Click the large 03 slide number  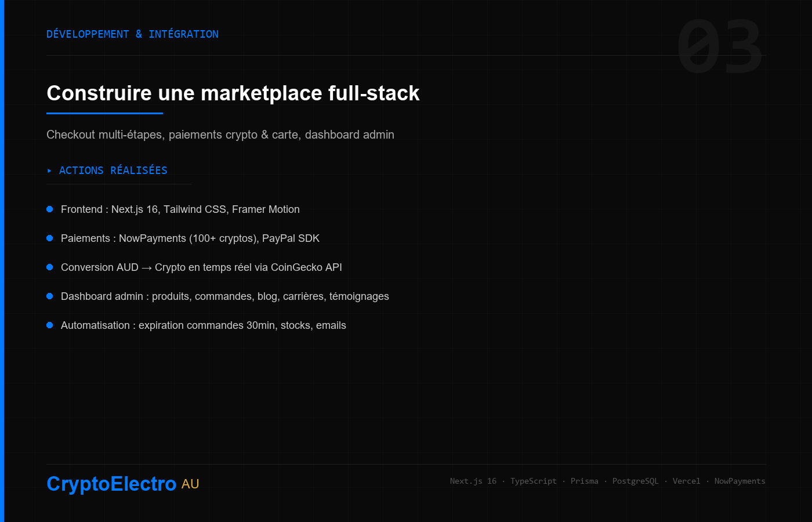720,46
